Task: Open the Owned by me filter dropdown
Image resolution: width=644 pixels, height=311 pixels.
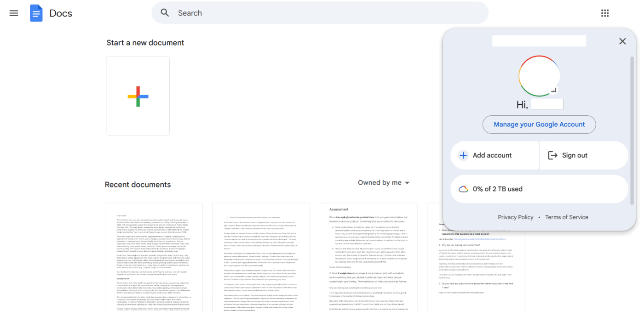Action: coord(384,182)
